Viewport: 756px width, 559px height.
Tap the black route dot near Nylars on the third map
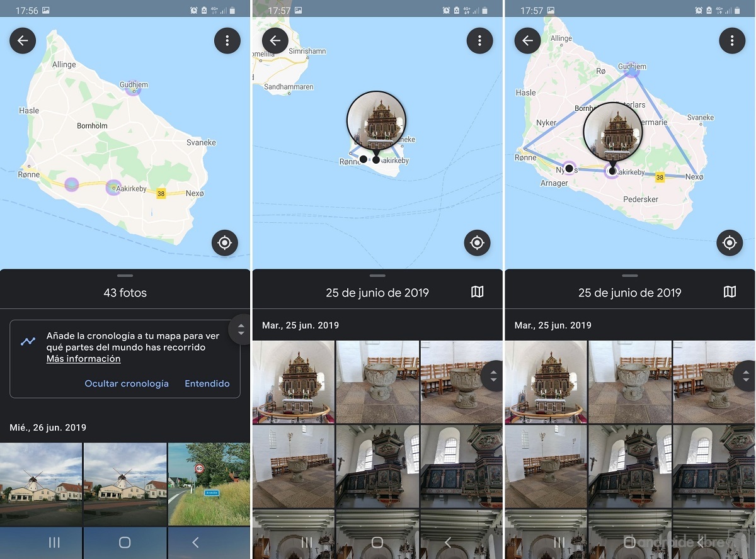pyautogui.click(x=569, y=169)
